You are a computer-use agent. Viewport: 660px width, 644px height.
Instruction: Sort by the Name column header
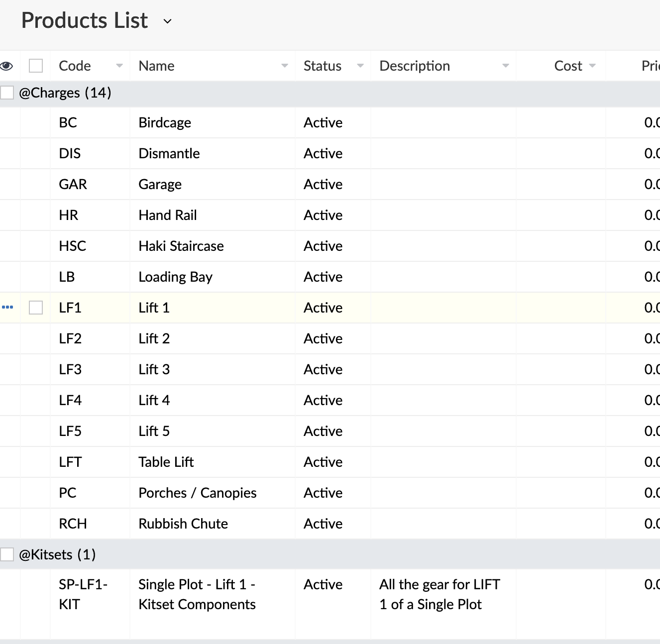[x=157, y=66]
